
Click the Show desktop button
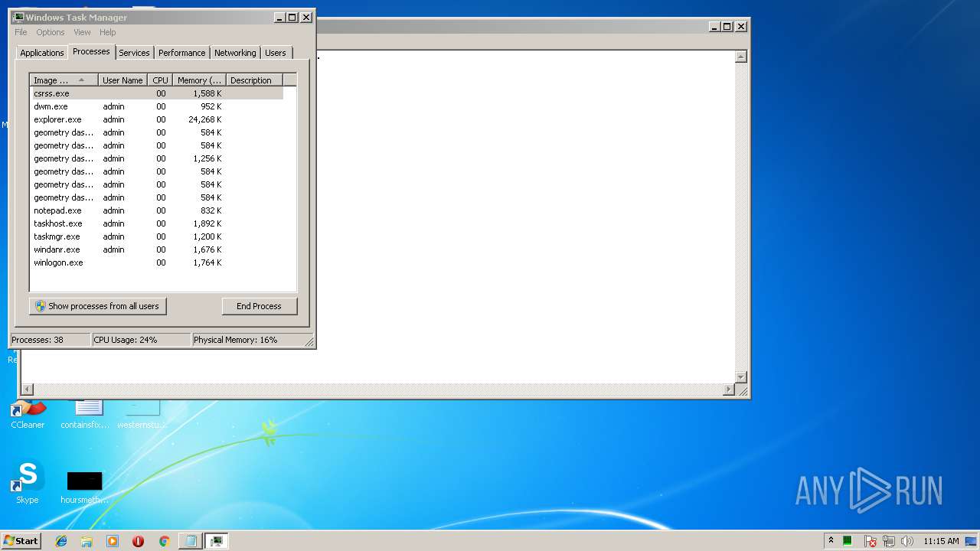coord(972,541)
